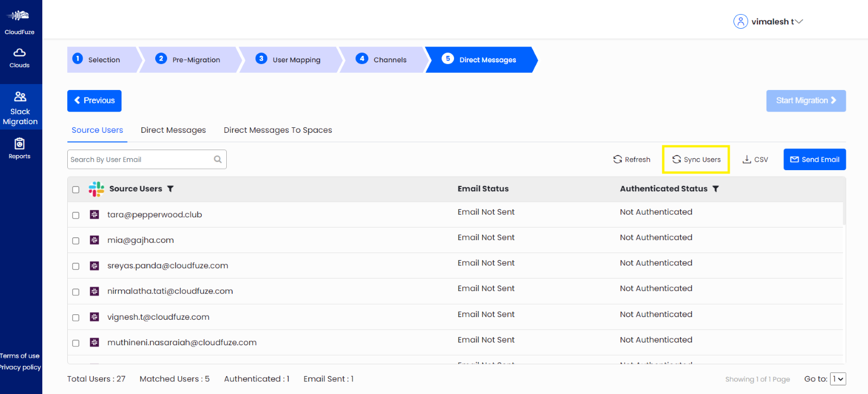
Task: Go back with the Previous button
Action: pos(94,101)
